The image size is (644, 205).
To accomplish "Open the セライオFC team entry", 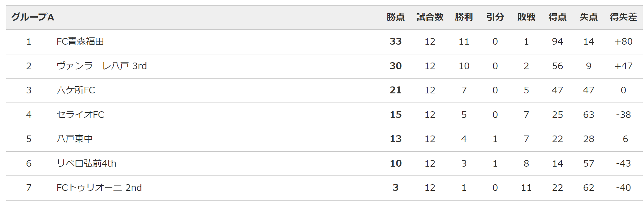I will [80, 115].
